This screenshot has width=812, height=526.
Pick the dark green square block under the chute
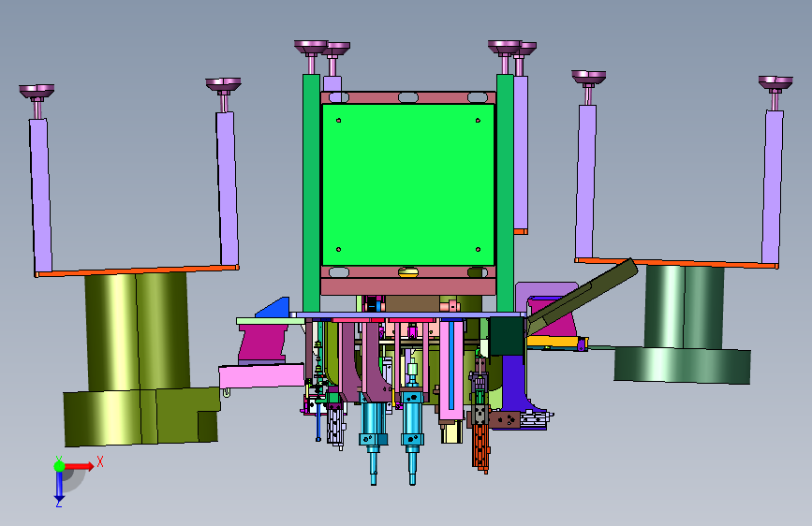[x=506, y=336]
